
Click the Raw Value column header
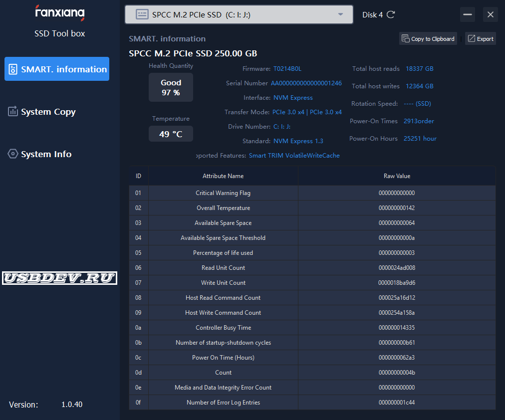click(x=397, y=176)
